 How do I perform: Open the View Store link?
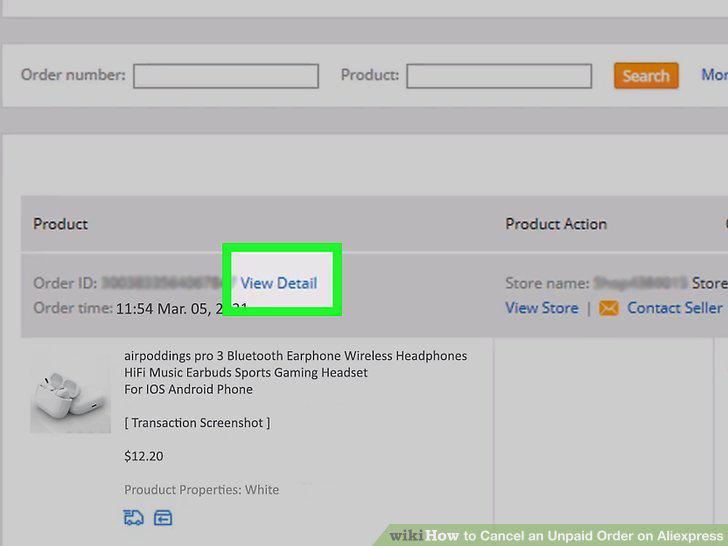tap(542, 308)
